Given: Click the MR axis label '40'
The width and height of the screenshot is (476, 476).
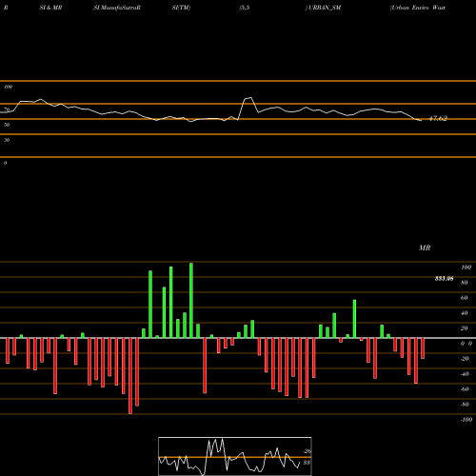Looking at the screenshot, I should [x=465, y=313].
